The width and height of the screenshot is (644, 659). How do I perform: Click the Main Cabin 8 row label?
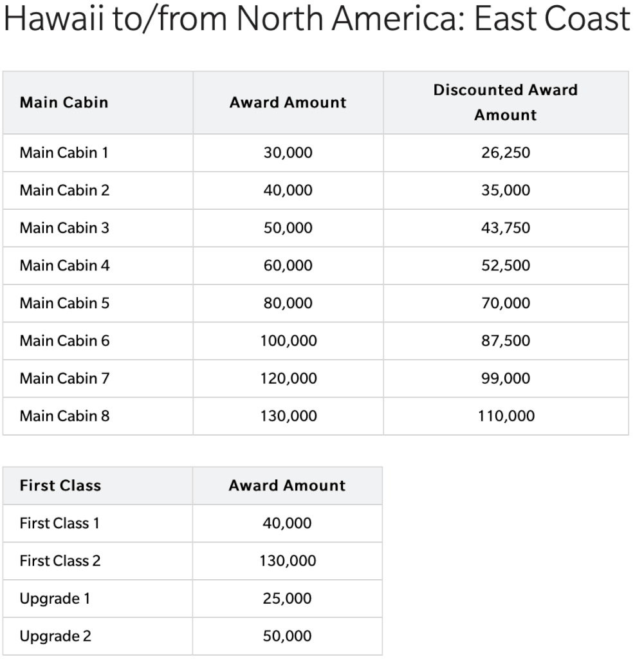[64, 416]
